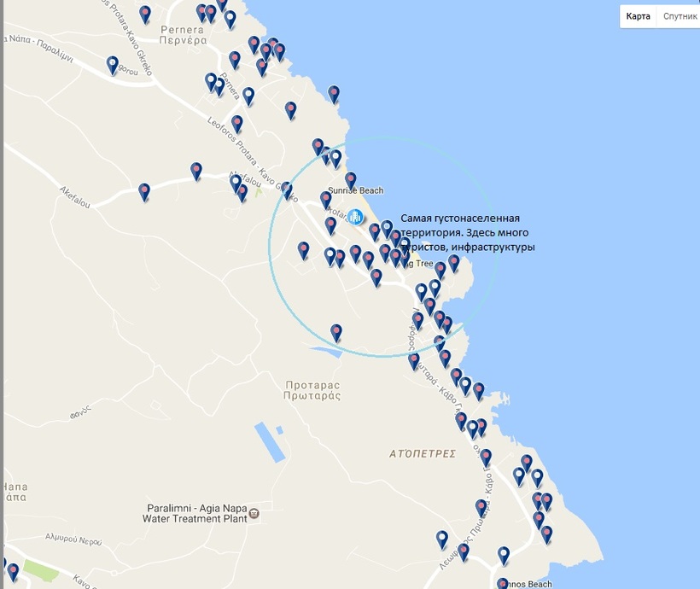The height and width of the screenshot is (589, 700).
Task: Select the lone pin above the small pond
Action: point(336,331)
